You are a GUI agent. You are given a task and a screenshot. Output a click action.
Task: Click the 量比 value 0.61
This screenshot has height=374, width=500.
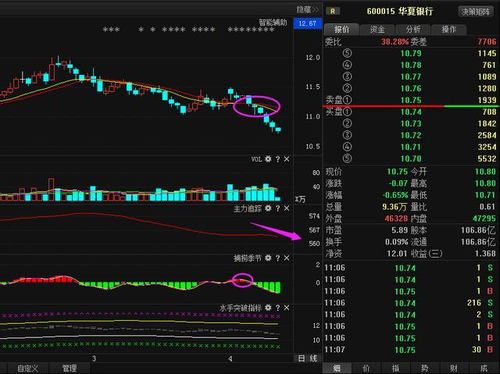point(487,207)
